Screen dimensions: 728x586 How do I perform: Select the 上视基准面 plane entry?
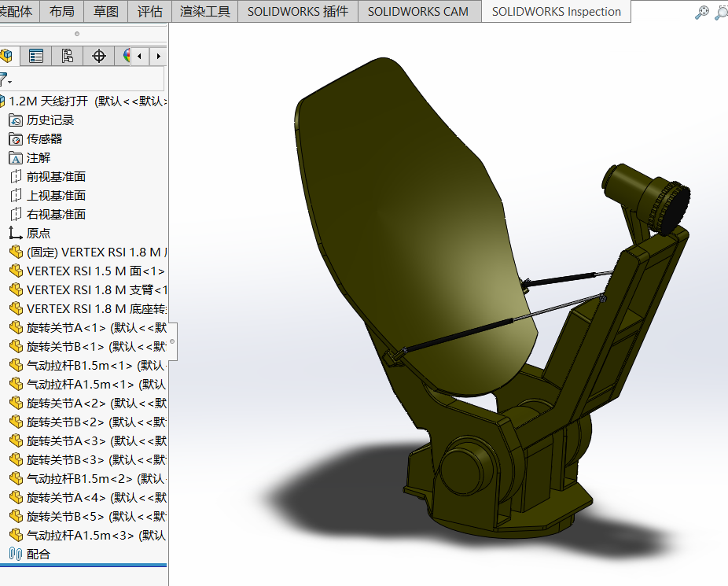[x=56, y=196]
